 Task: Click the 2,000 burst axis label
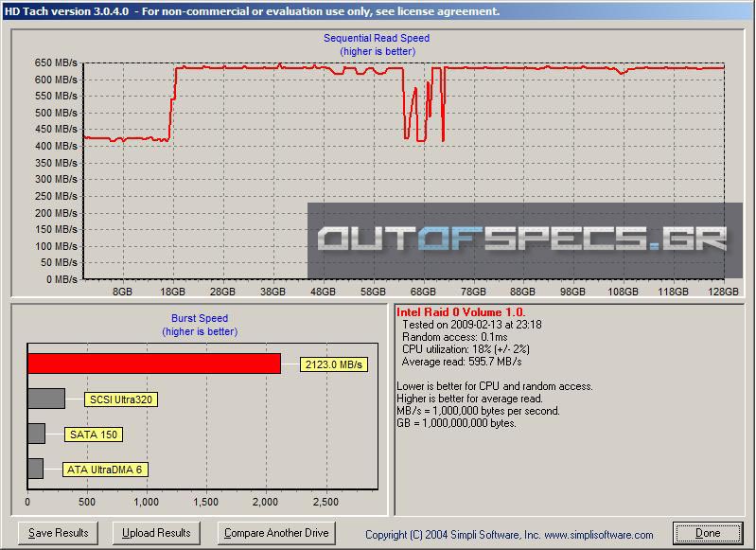(265, 503)
